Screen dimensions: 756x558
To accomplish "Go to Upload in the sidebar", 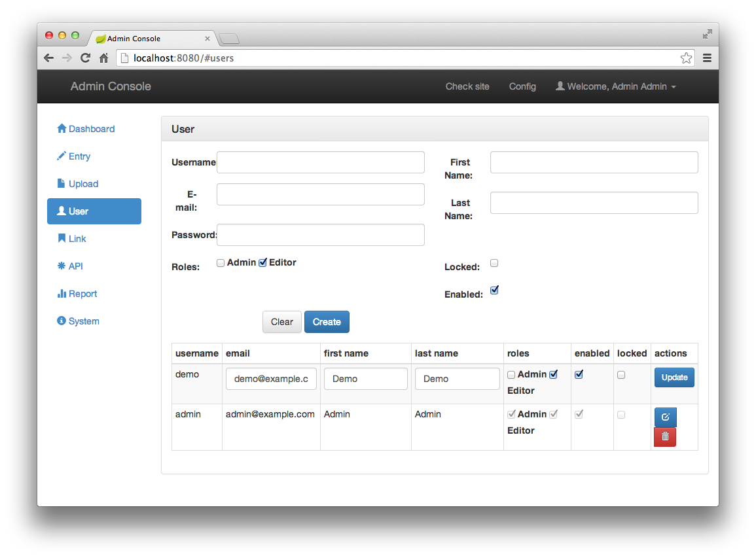I will point(78,184).
